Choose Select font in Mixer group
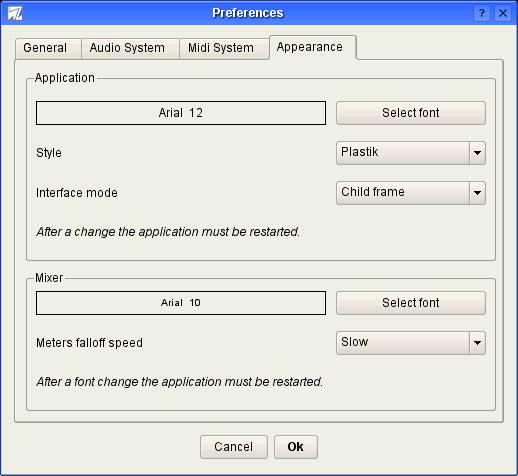 [x=411, y=303]
